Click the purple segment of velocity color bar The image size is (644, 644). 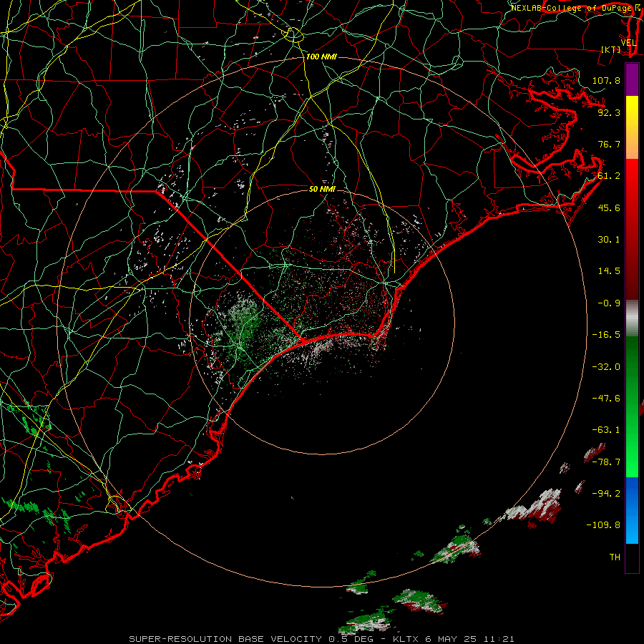click(x=632, y=79)
